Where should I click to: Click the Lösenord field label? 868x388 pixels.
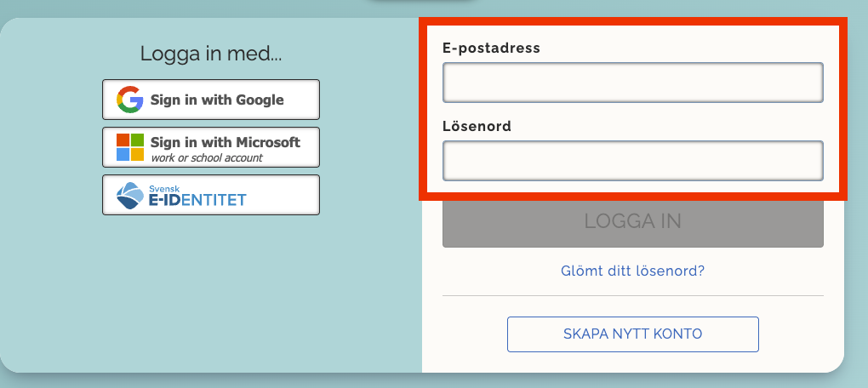[477, 126]
